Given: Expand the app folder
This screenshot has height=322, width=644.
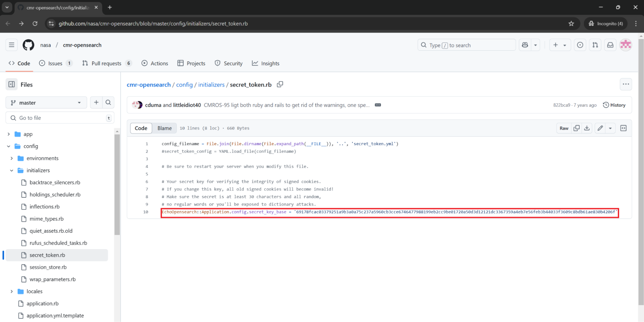Looking at the screenshot, I should pyautogui.click(x=9, y=134).
